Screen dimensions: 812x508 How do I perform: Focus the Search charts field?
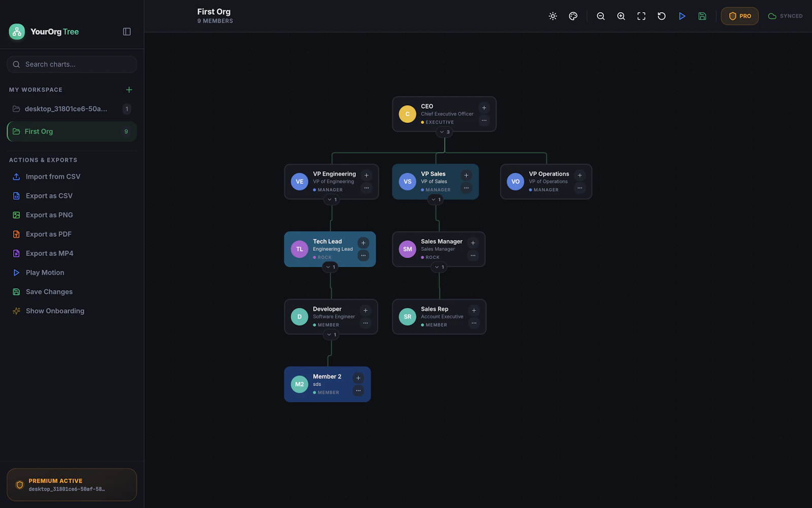(72, 65)
